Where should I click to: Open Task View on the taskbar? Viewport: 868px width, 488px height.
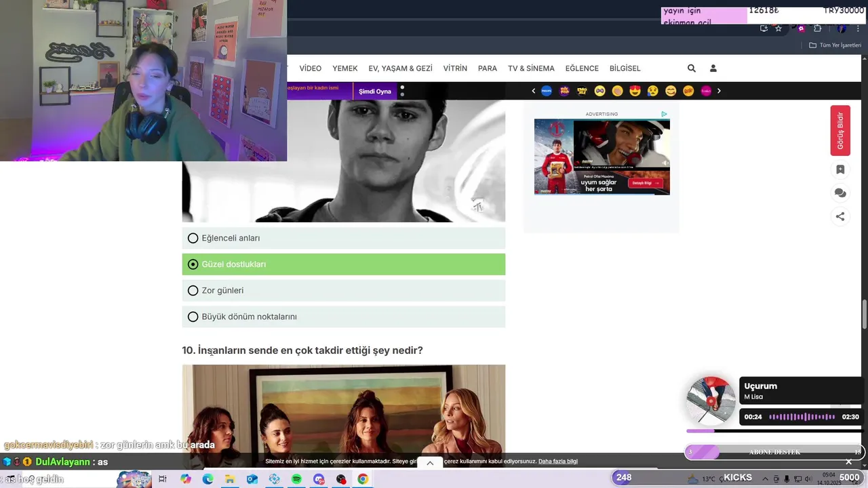(163, 479)
